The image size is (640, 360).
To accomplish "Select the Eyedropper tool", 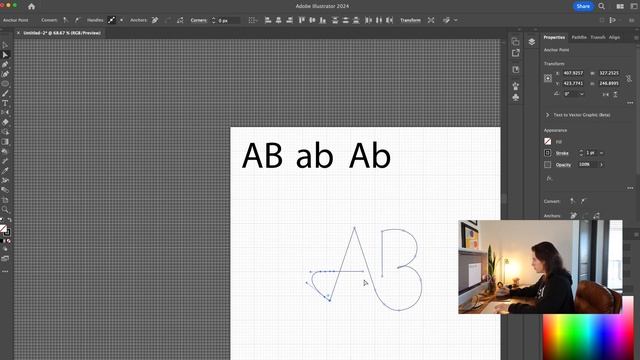I will (5, 171).
